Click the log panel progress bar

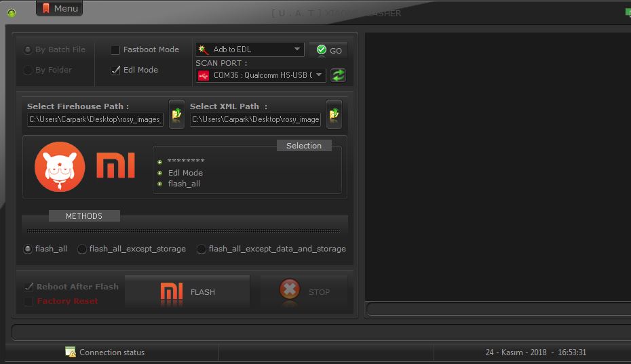click(x=499, y=309)
